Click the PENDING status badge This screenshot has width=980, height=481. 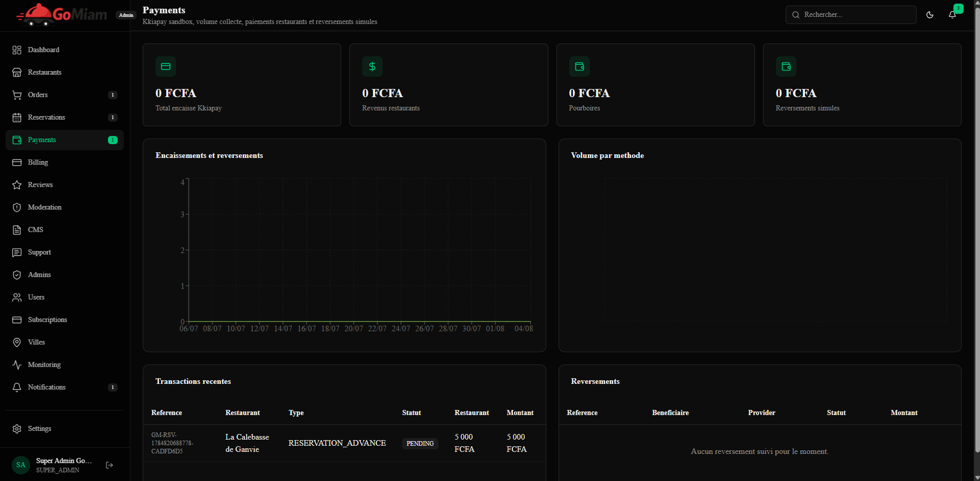[x=420, y=444]
